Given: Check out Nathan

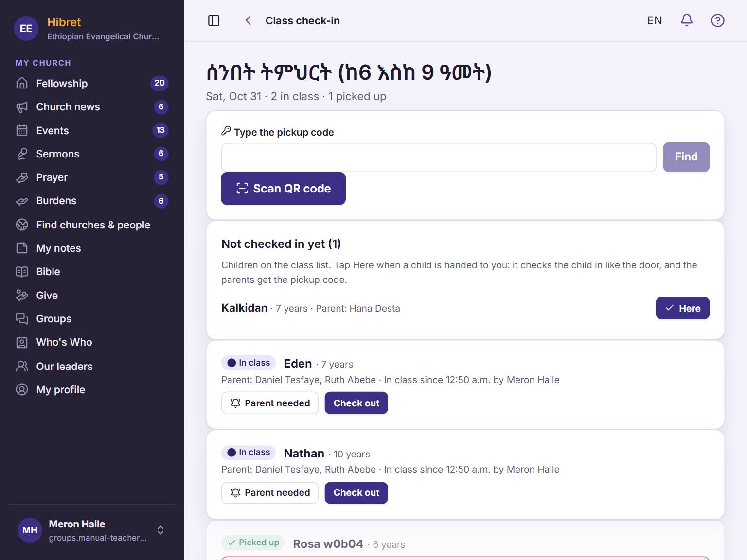Looking at the screenshot, I should [x=356, y=493].
